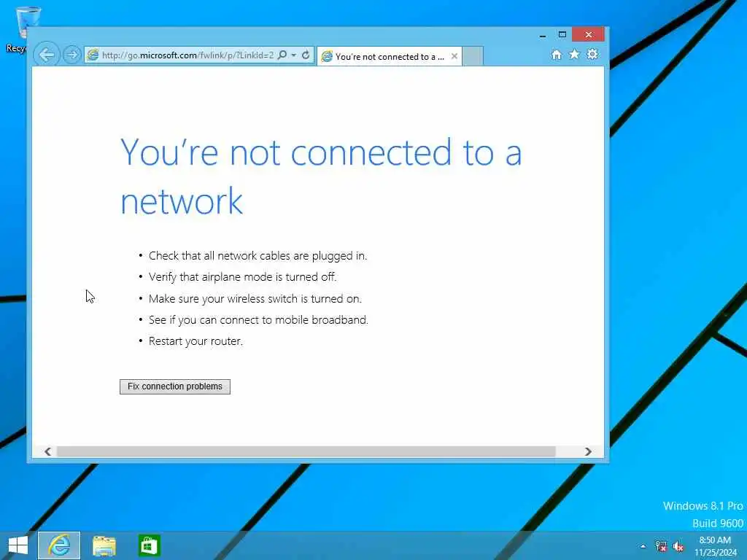The width and height of the screenshot is (747, 560).
Task: Open the Tools gear menu
Action: point(592,54)
